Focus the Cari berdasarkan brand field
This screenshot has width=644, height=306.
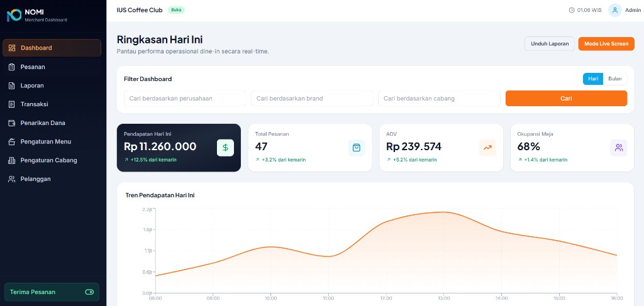[x=312, y=99]
